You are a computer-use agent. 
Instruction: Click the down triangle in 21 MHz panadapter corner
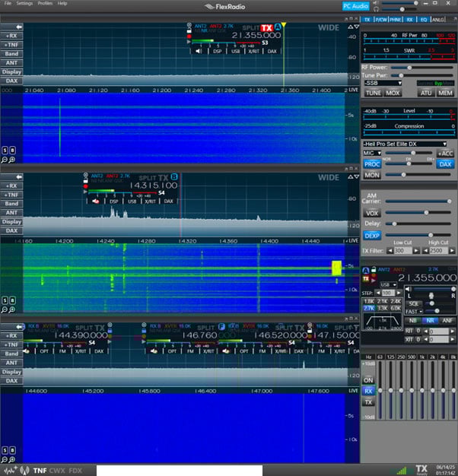pos(357,27)
